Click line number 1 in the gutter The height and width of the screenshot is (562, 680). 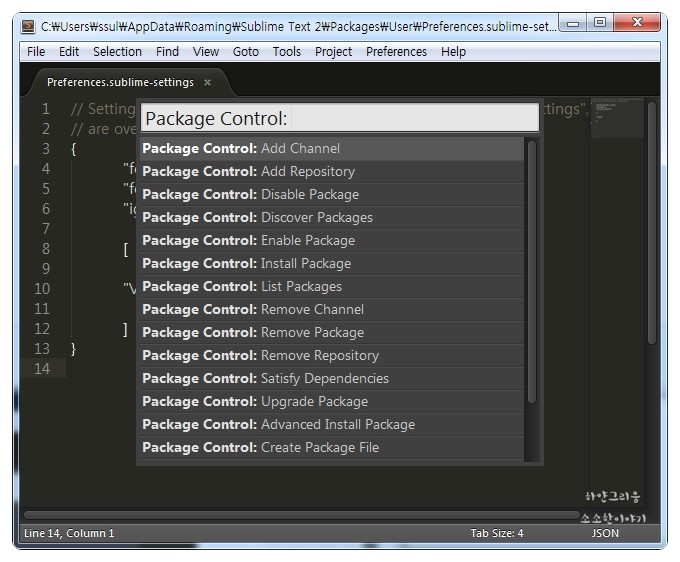point(46,109)
